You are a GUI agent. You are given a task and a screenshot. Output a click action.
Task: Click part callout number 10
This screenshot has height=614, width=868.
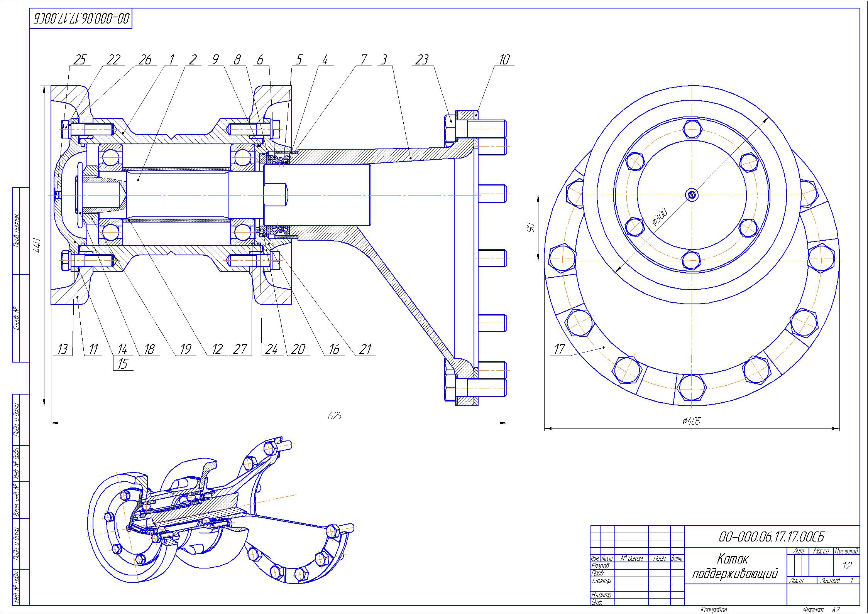tap(504, 60)
